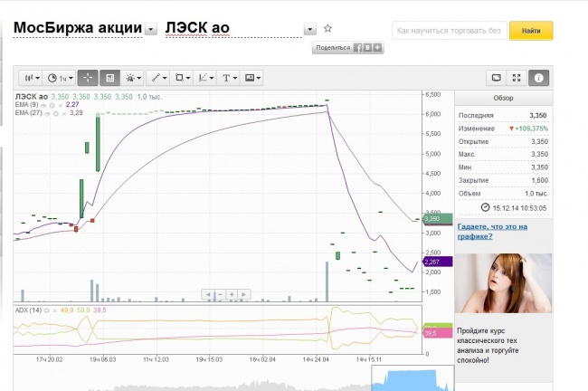
Task: Click the plus share icon
Action: click(x=377, y=48)
